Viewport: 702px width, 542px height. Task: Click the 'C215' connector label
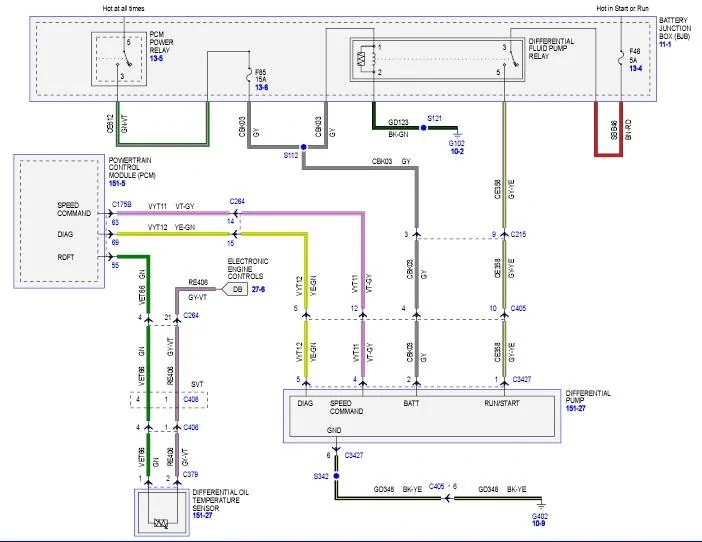tap(518, 234)
